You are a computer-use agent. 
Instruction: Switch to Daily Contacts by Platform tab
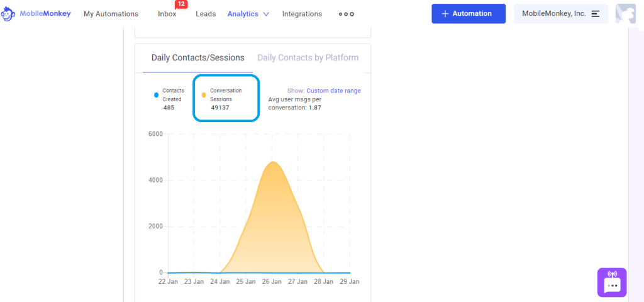pos(308,57)
